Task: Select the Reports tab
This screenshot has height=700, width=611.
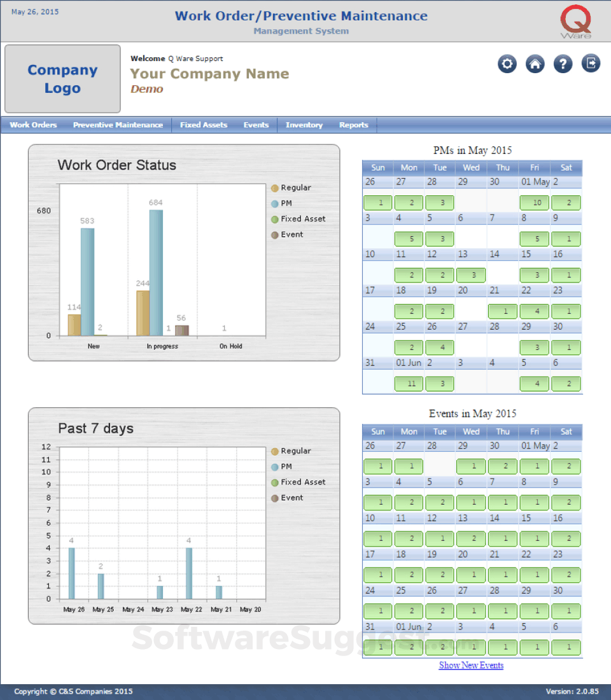Action: click(354, 125)
